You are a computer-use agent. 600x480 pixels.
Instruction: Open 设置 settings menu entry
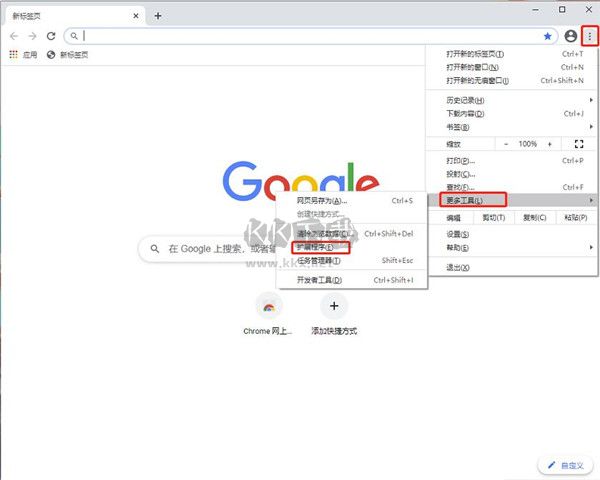pos(512,234)
